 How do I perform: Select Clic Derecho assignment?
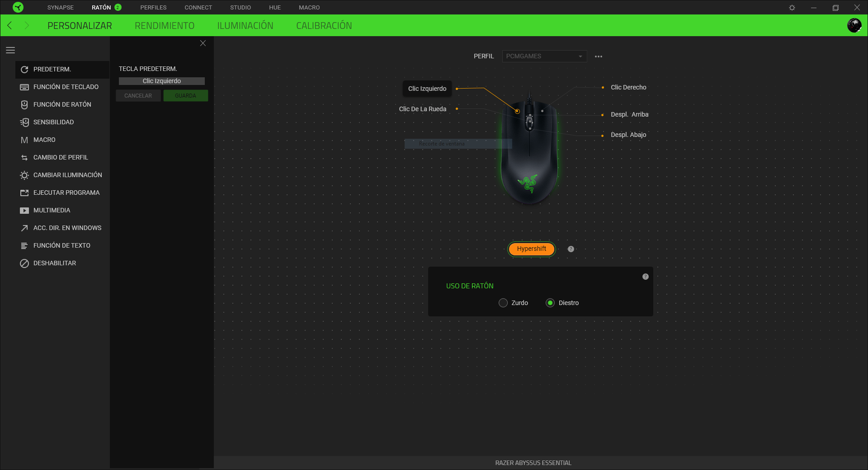click(x=628, y=87)
